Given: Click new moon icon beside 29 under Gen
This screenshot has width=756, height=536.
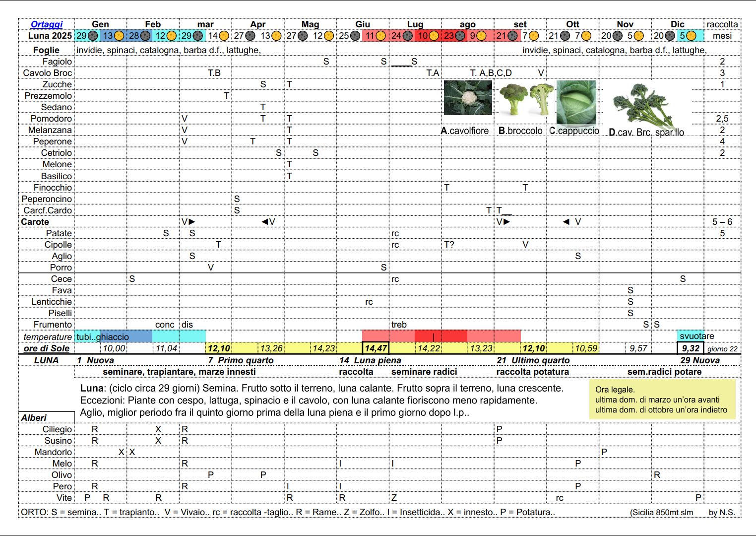Looking at the screenshot, I should (x=93, y=36).
